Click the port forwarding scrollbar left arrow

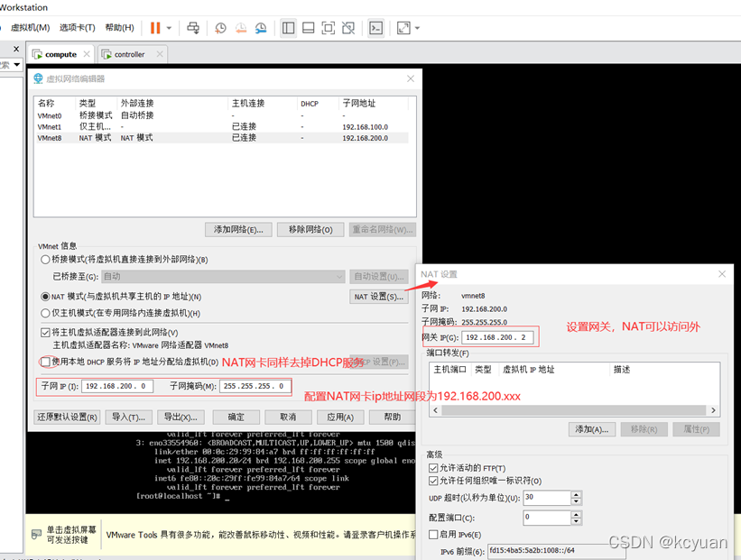coord(435,410)
